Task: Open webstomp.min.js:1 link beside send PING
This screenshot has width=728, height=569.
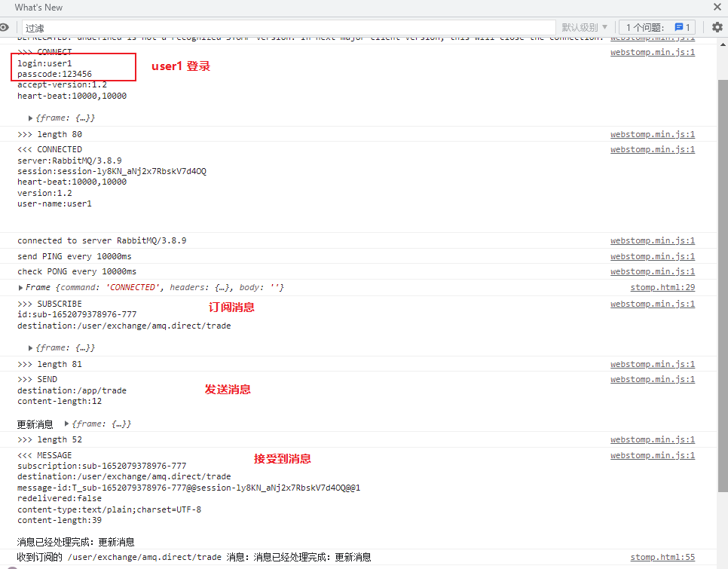Action: pos(653,256)
